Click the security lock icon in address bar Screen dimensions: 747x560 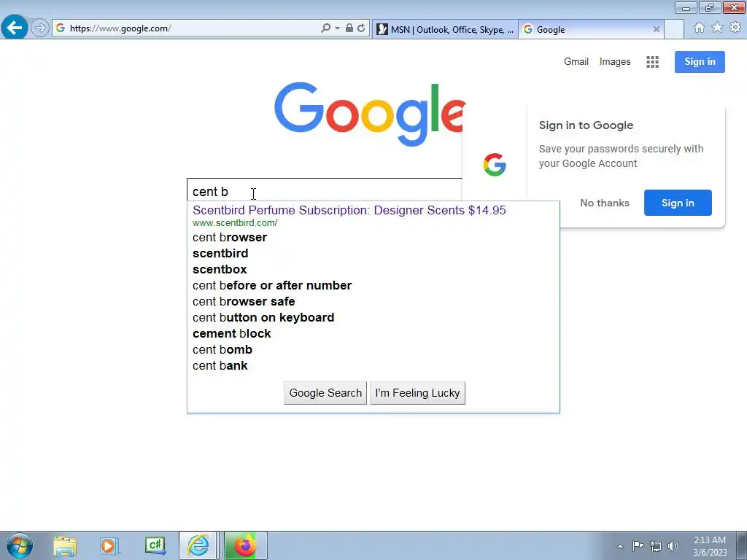click(x=349, y=28)
